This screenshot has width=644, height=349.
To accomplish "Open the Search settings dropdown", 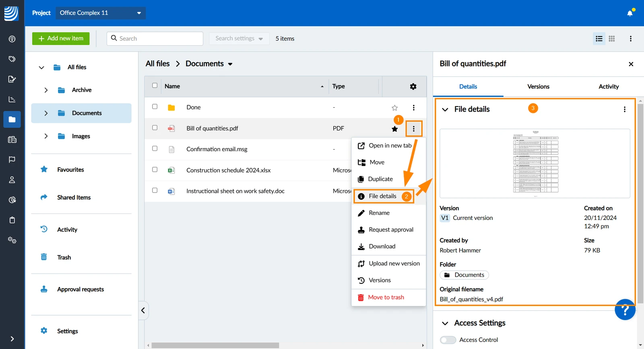I will click(239, 39).
